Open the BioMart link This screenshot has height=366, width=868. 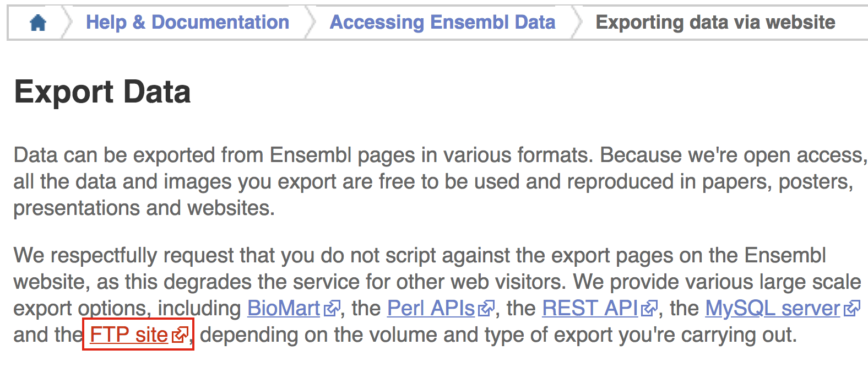coord(284,308)
